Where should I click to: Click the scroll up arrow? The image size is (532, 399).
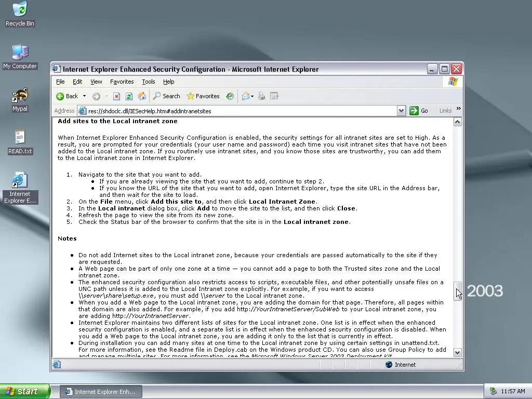457,122
